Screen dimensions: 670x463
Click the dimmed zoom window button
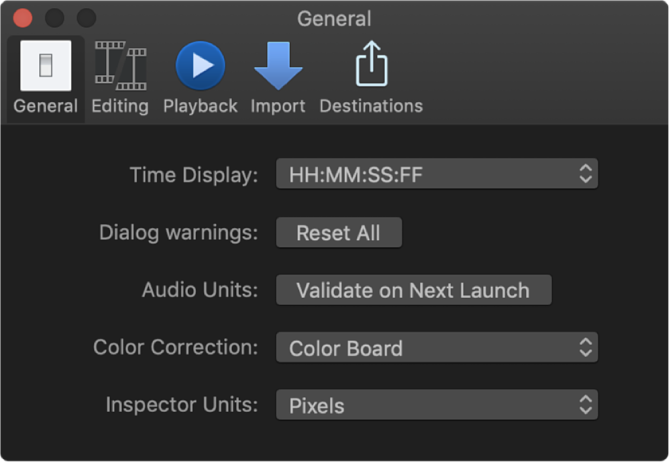(x=86, y=18)
